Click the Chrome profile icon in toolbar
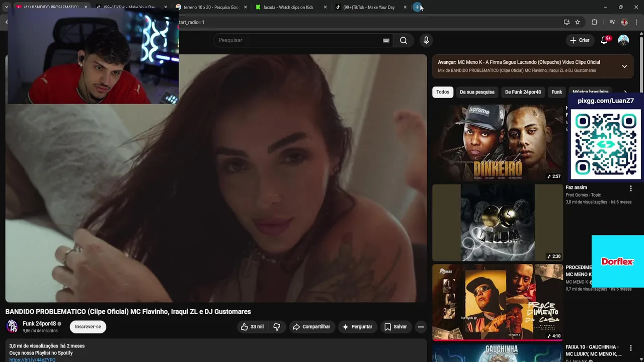The image size is (644, 362). point(624,22)
